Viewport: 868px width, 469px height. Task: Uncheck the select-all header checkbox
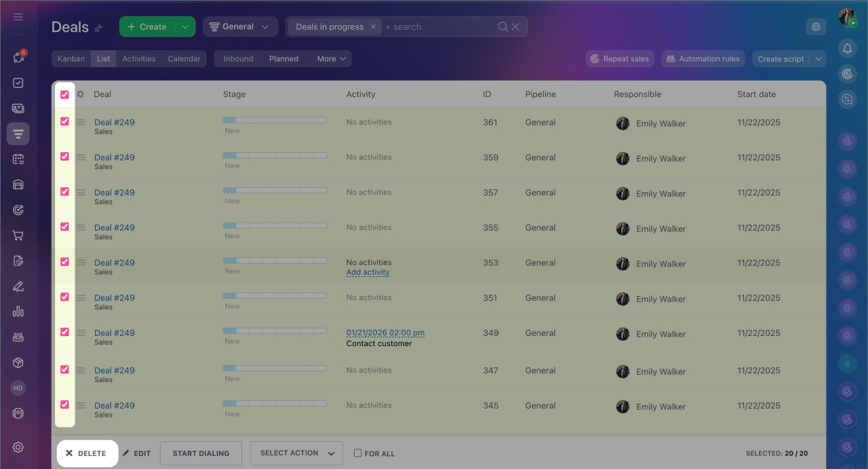(x=65, y=95)
